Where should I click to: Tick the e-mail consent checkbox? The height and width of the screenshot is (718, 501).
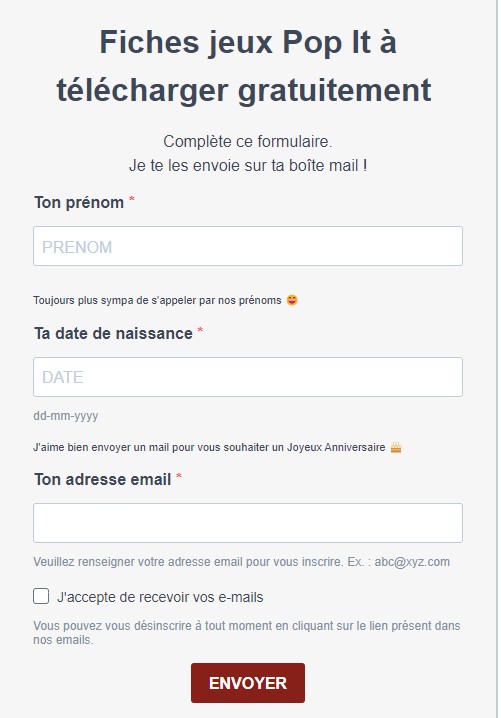pos(41,596)
